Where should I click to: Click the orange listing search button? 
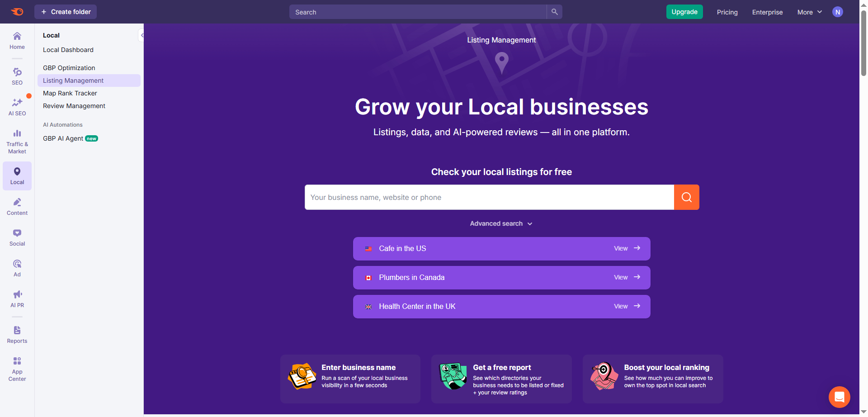point(686,197)
